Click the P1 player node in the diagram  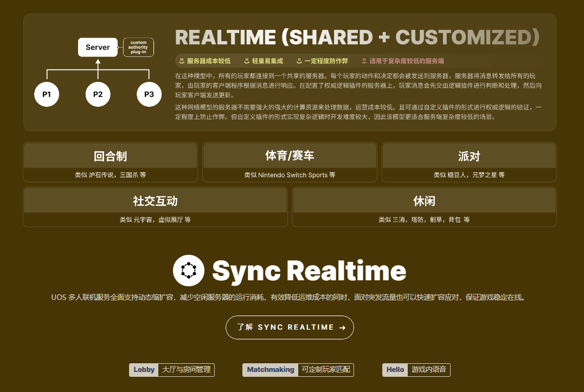pyautogui.click(x=47, y=94)
